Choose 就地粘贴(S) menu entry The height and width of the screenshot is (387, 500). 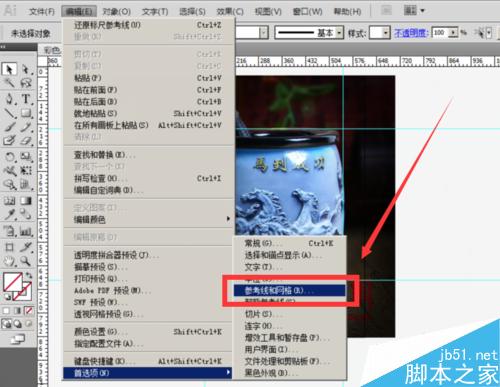pyautogui.click(x=149, y=113)
